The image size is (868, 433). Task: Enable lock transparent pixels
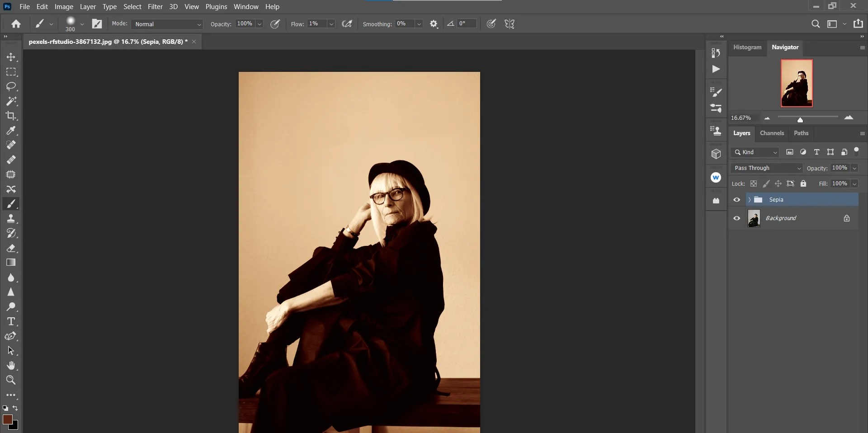(753, 184)
